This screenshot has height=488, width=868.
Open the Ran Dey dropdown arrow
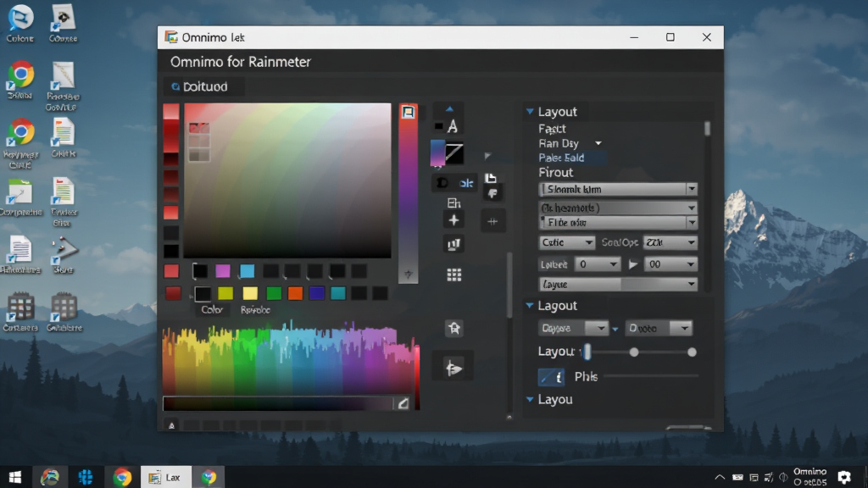tap(598, 143)
